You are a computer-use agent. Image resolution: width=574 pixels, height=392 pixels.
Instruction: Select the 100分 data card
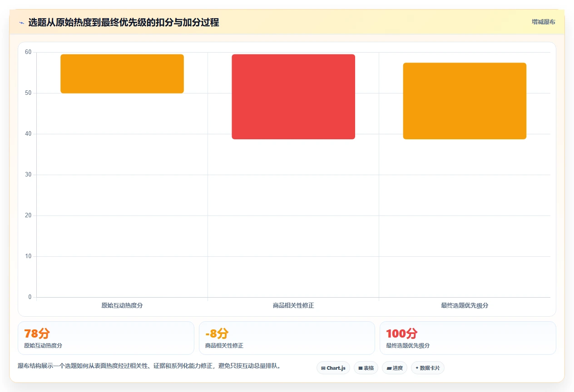pyautogui.click(x=468, y=338)
